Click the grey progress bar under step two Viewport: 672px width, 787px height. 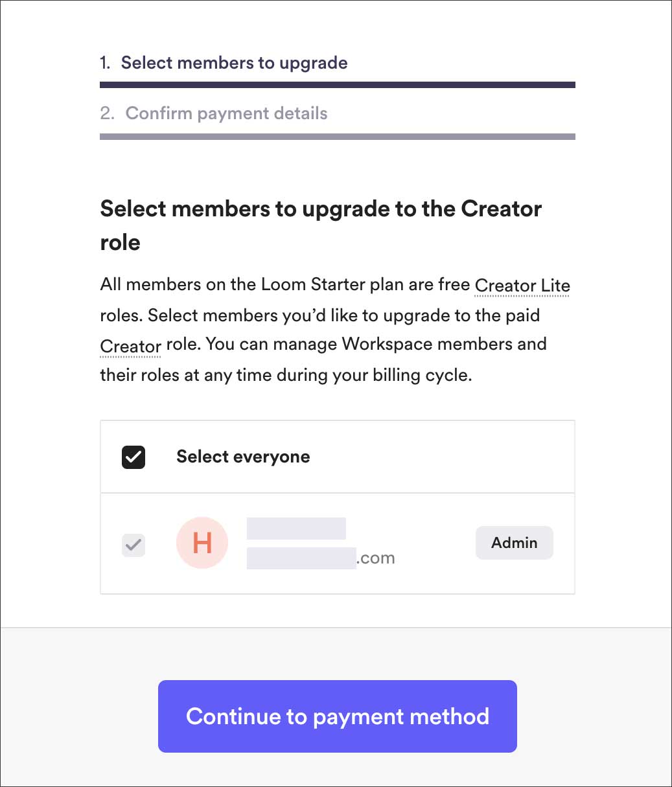click(x=337, y=137)
